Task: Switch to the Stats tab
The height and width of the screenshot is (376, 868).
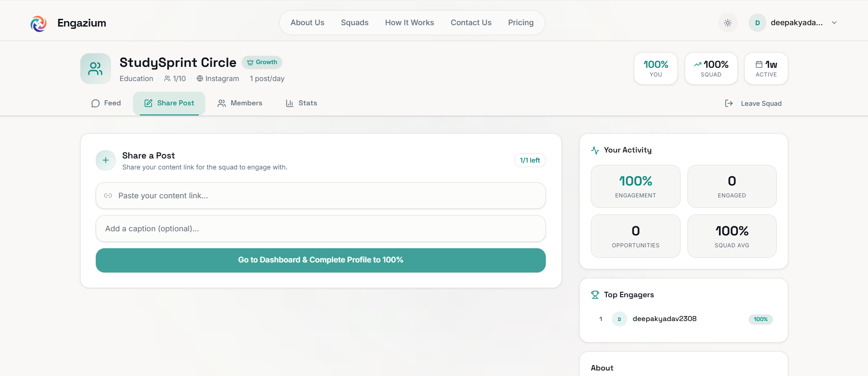Action: point(301,104)
